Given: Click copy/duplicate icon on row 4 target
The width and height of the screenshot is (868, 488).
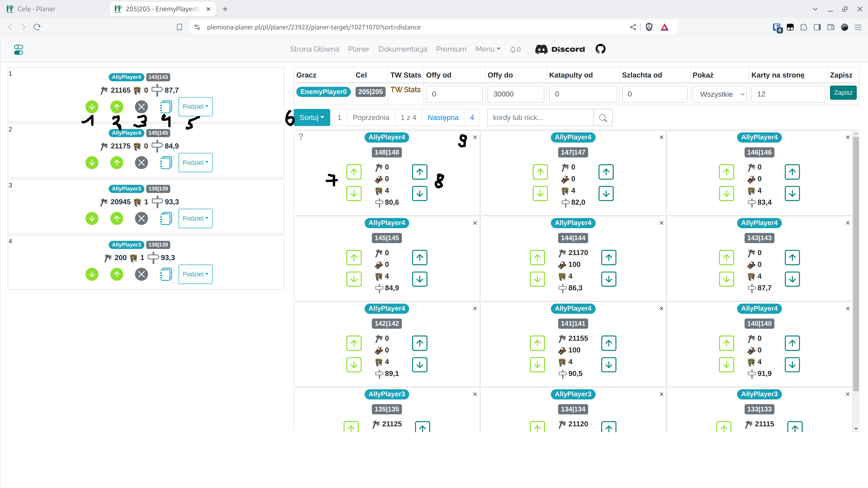Looking at the screenshot, I should point(166,274).
